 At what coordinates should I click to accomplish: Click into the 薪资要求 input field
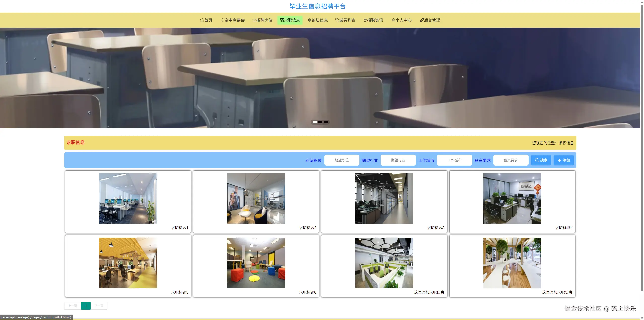coord(511,160)
